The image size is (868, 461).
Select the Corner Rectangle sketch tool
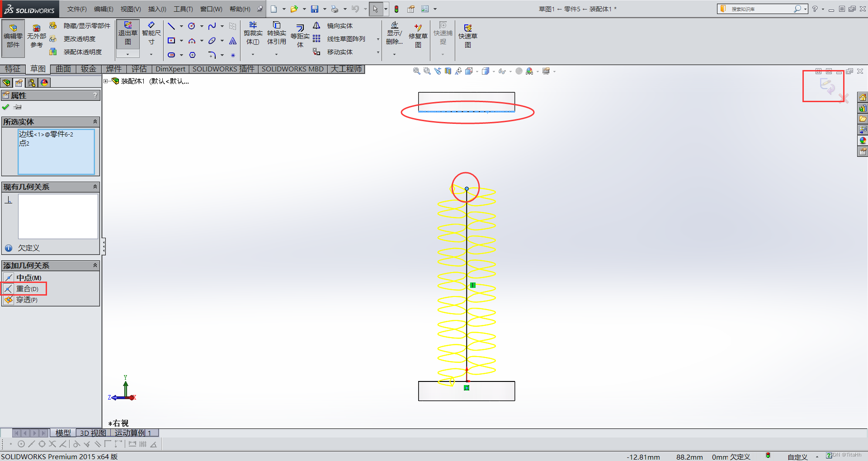pyautogui.click(x=171, y=41)
